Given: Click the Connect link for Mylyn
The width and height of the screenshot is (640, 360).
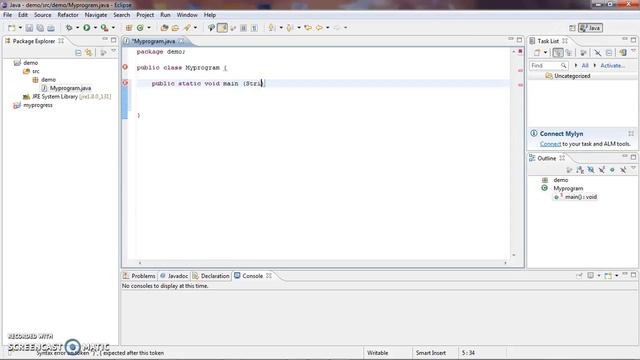Looking at the screenshot, I should [x=550, y=144].
